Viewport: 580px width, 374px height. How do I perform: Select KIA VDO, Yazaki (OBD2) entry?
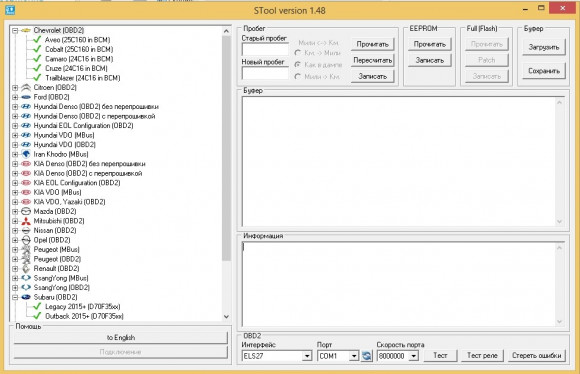70,202
